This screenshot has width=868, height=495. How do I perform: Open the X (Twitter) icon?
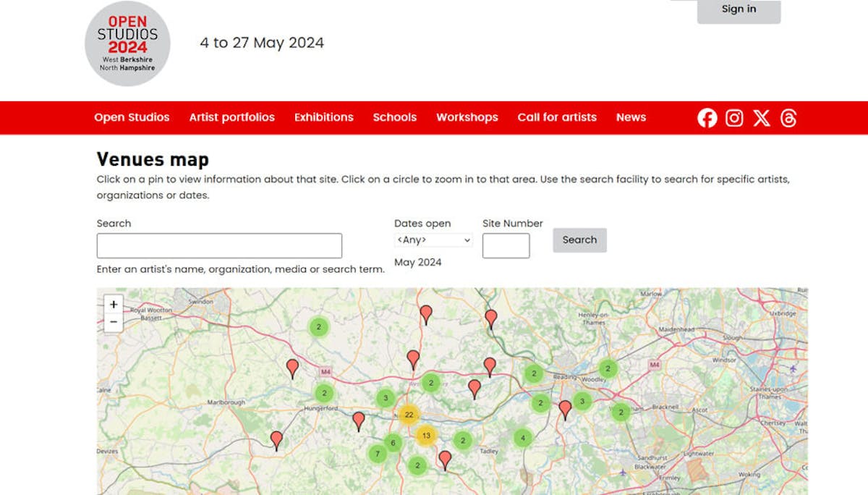point(762,118)
